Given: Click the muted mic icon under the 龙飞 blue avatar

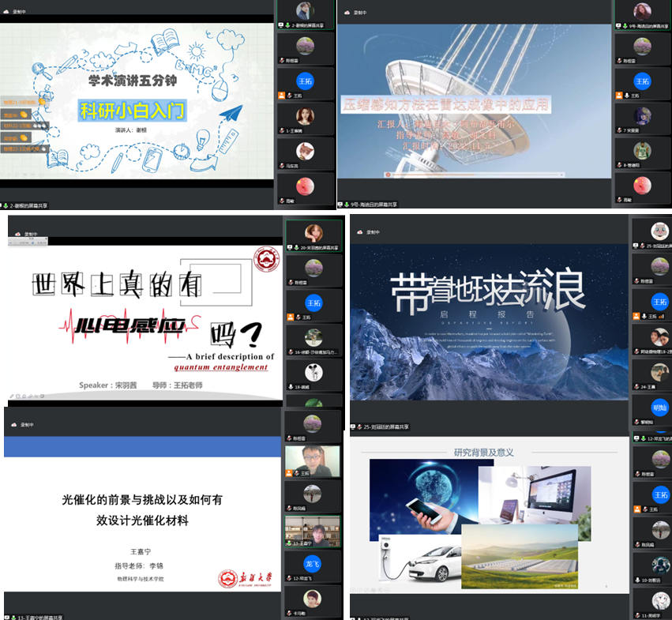Looking at the screenshot, I should pyautogui.click(x=289, y=578).
